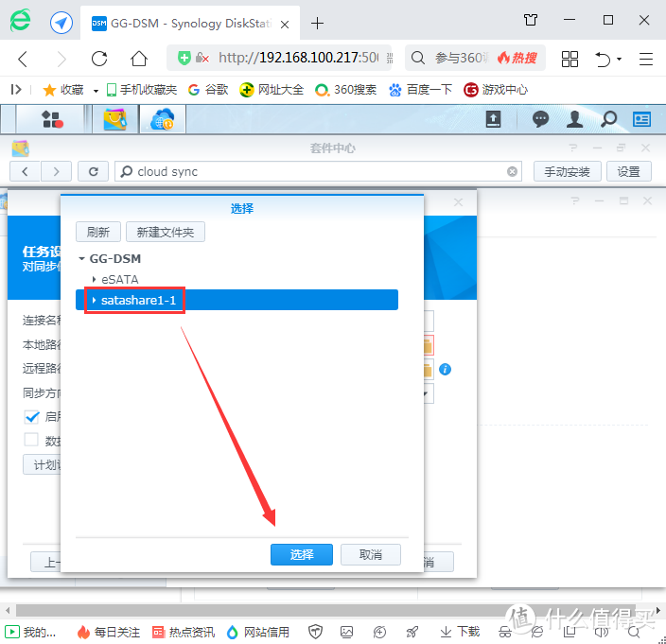Click 新建文件夹 button

pos(166,232)
